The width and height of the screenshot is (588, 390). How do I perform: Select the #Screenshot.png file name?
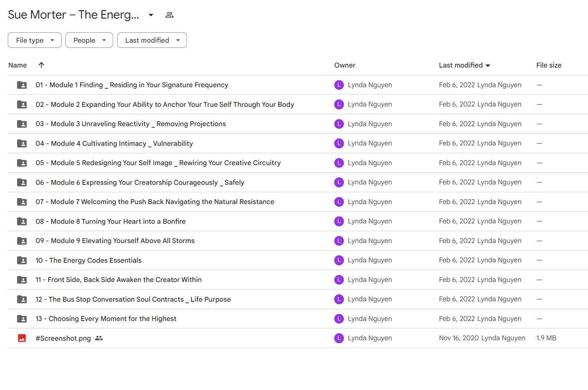point(63,338)
